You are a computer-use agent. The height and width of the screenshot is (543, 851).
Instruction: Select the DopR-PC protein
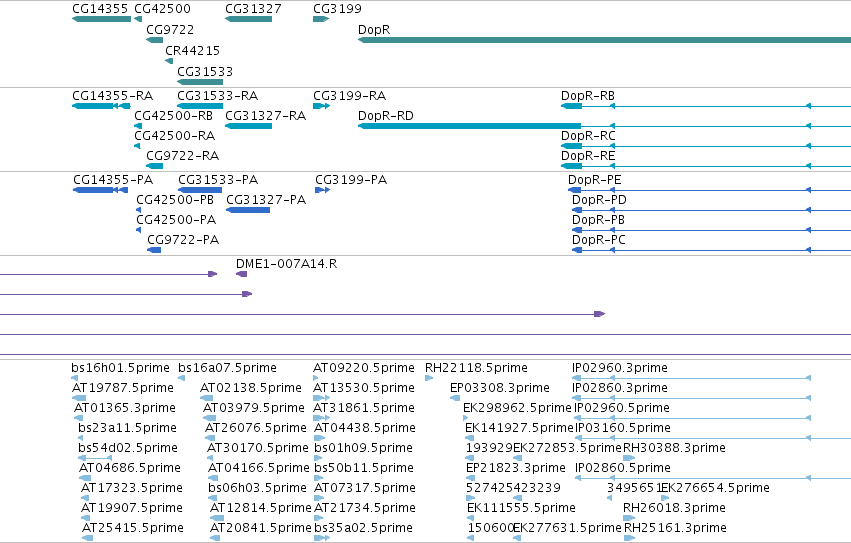712,250
